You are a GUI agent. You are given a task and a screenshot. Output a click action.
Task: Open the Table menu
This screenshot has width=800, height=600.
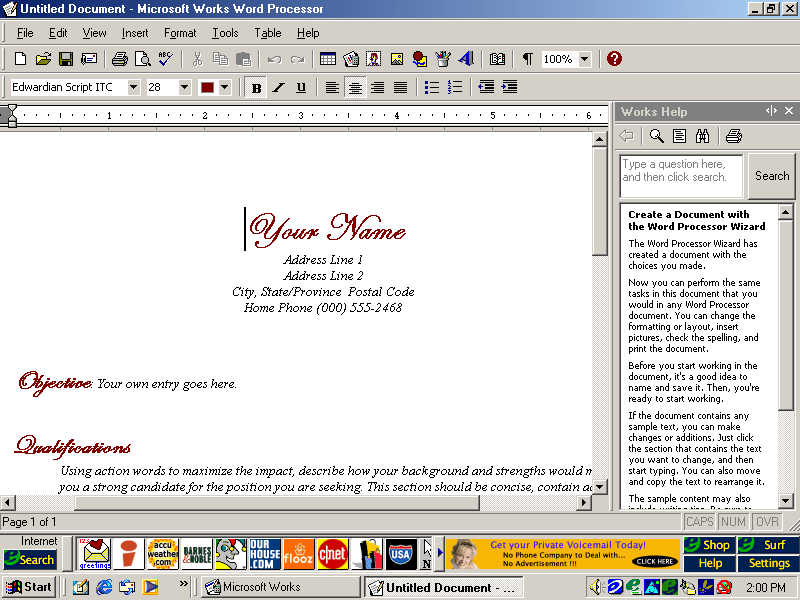click(x=267, y=33)
